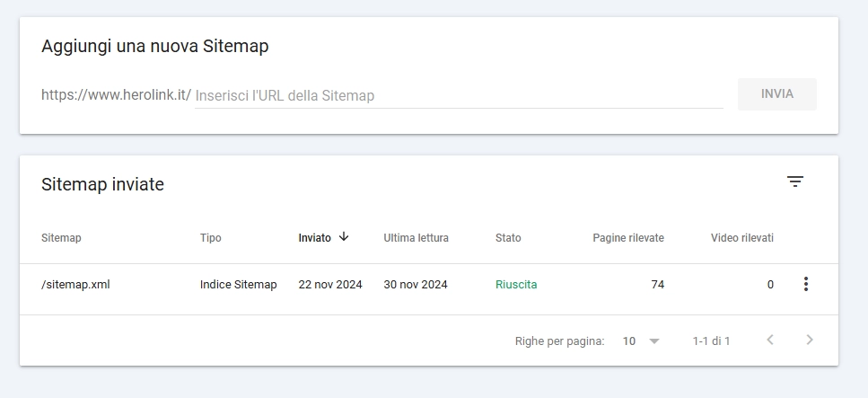Click the Riuscita status text
This screenshot has width=868, height=398.
(x=516, y=285)
